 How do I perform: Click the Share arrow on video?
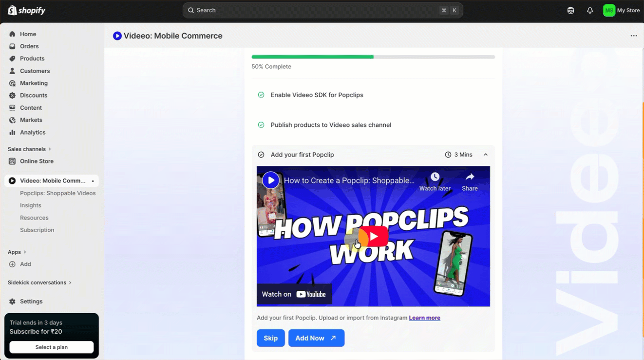(x=470, y=178)
